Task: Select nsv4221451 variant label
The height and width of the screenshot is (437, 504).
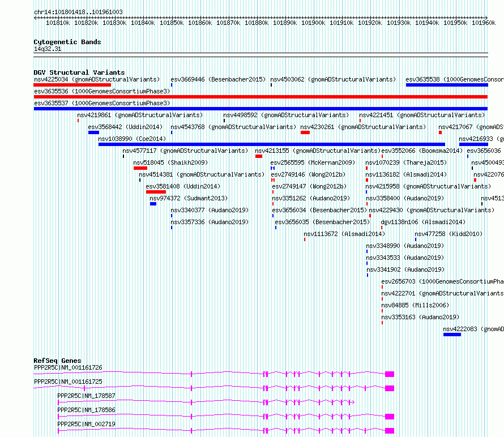Action: [x=422, y=115]
